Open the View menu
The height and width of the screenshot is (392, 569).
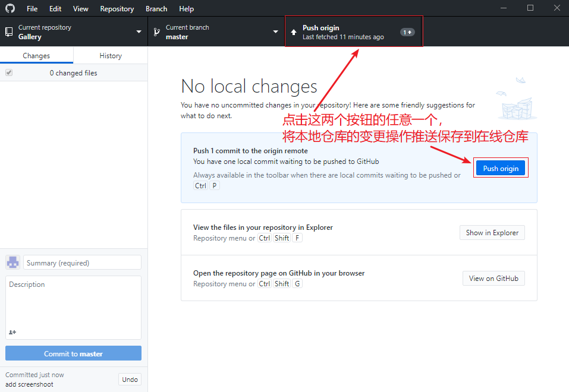[x=80, y=9]
